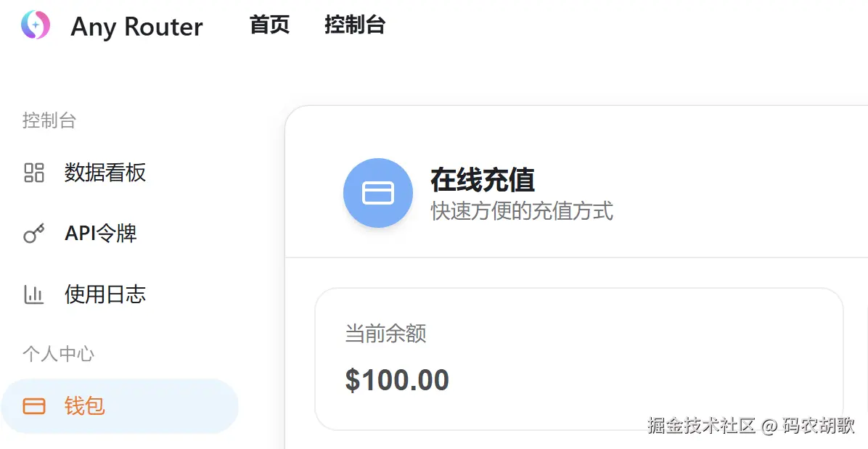Image resolution: width=868 pixels, height=449 pixels.
Task: Click the 控制台 sidebar section header
Action: click(x=49, y=120)
